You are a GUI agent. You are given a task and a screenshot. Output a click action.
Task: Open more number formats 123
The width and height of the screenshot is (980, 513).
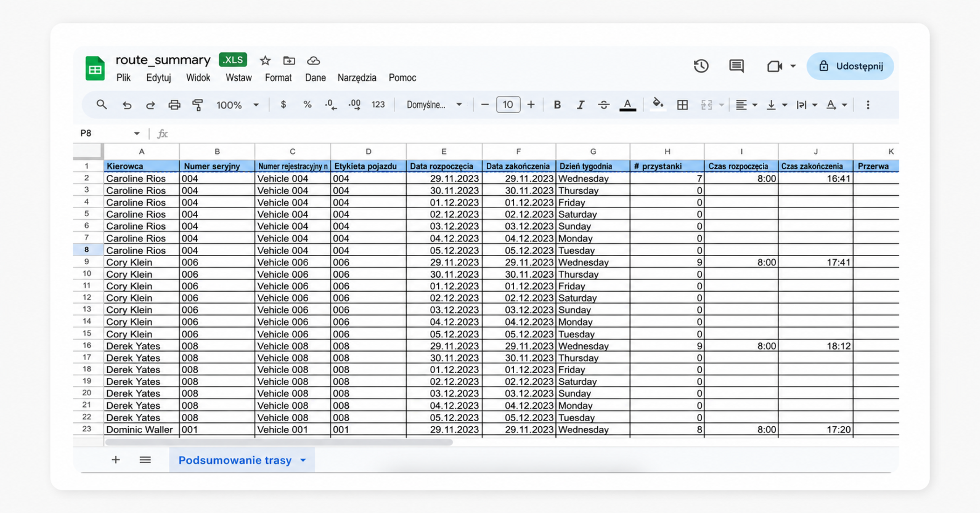[378, 105]
